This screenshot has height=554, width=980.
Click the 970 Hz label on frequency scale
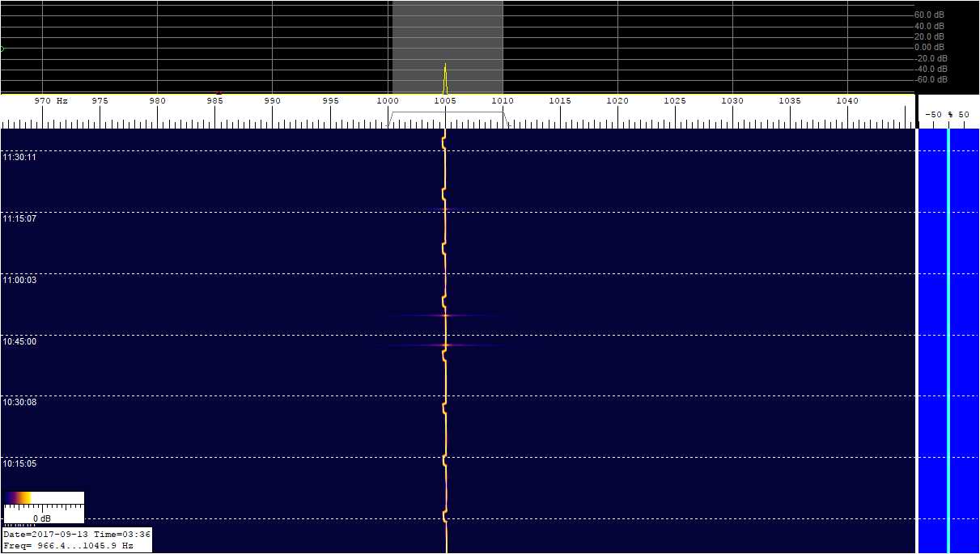coord(50,101)
